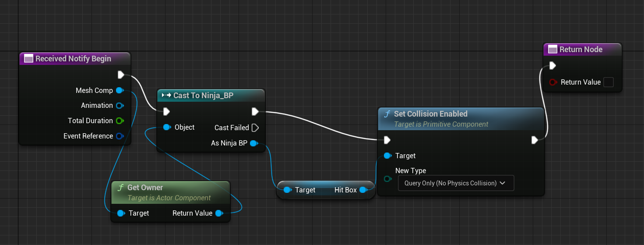Select the As Ninja BP output pin
The image size is (644, 245).
point(253,143)
